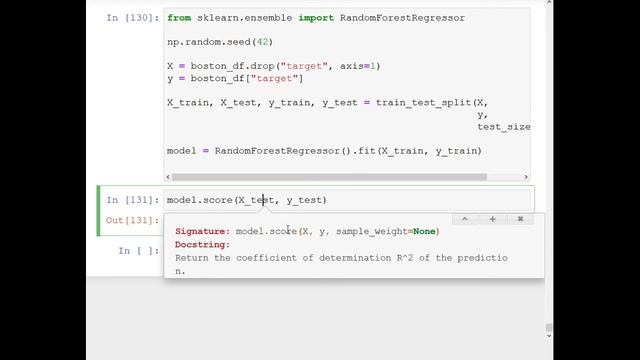
Task: Click into the model.score input cell
Action: [x=347, y=200]
